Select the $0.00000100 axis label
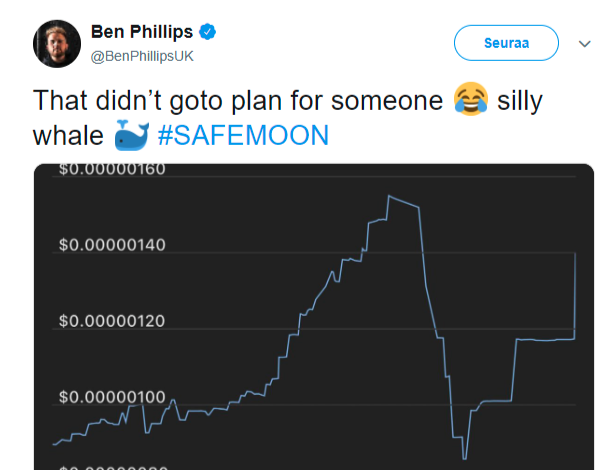The image size is (616, 470). (x=112, y=397)
